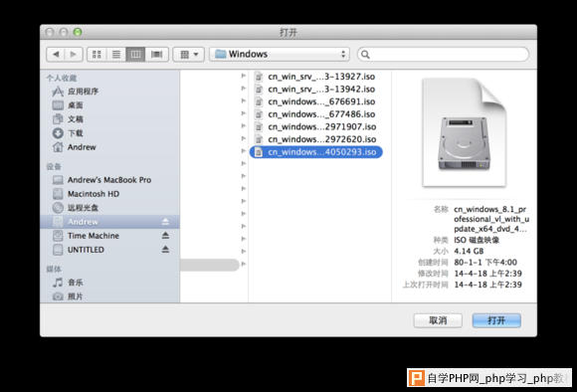Screen dimensions: 577x392
Task: Open 文稿 in the sidebar
Action: tap(109, 119)
